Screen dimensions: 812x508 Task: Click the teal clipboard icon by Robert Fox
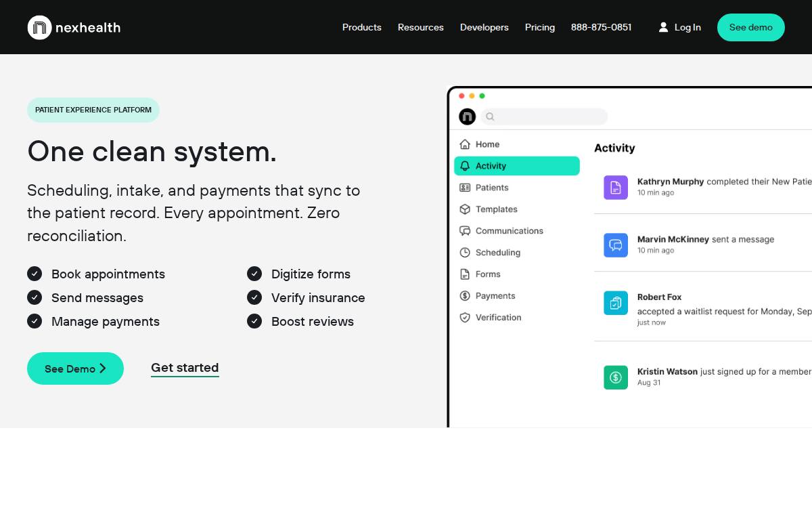[x=616, y=303]
